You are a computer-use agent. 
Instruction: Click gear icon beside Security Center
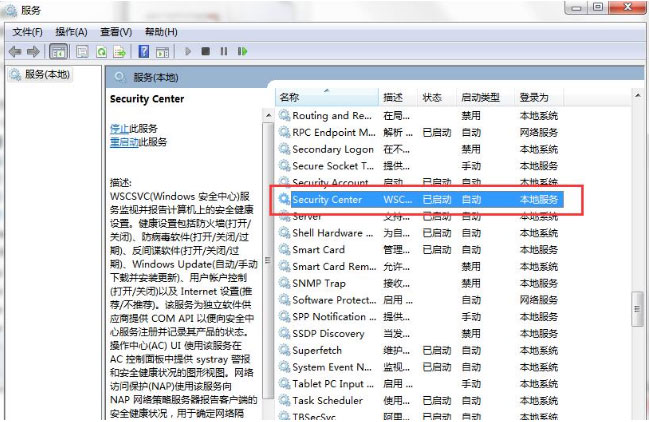pos(284,199)
